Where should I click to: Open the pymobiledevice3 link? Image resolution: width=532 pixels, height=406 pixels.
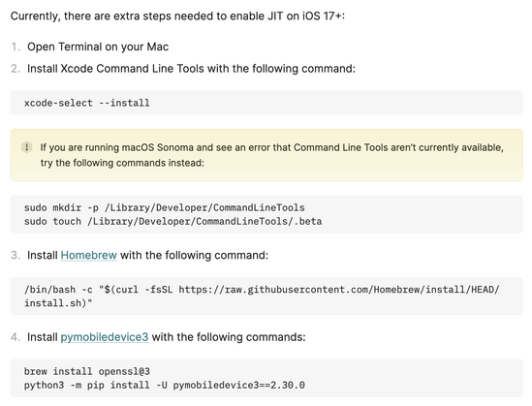pos(105,337)
